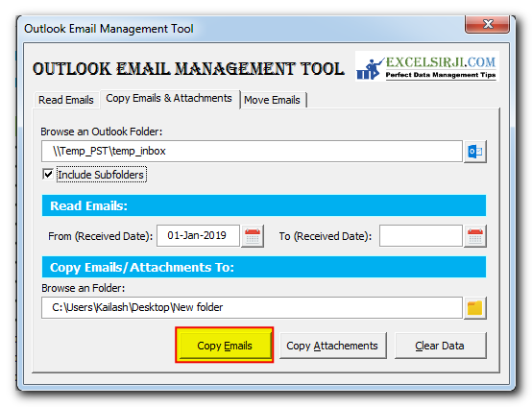Click the yellow folder browse icon
Screen dimensions: 532x407
pos(475,307)
